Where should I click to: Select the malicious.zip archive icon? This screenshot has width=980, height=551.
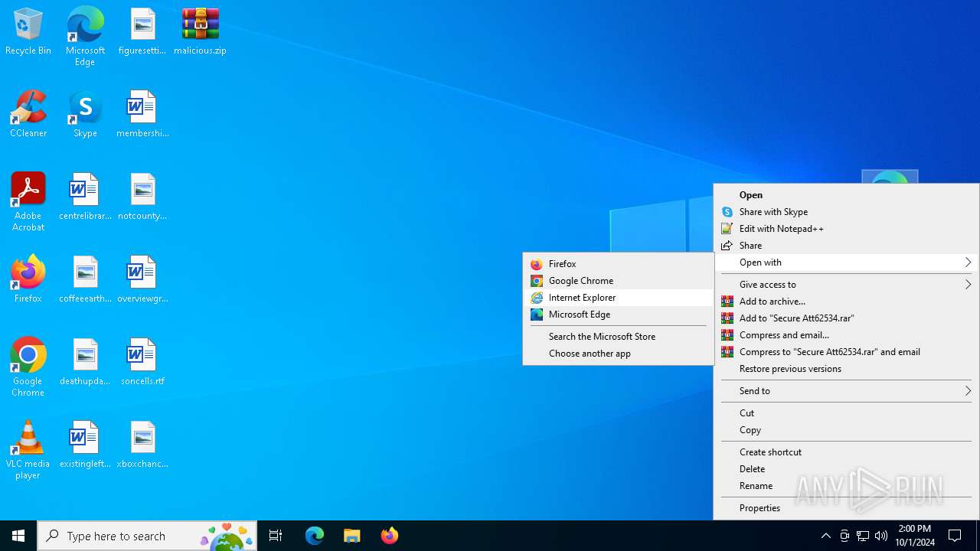pyautogui.click(x=200, y=32)
